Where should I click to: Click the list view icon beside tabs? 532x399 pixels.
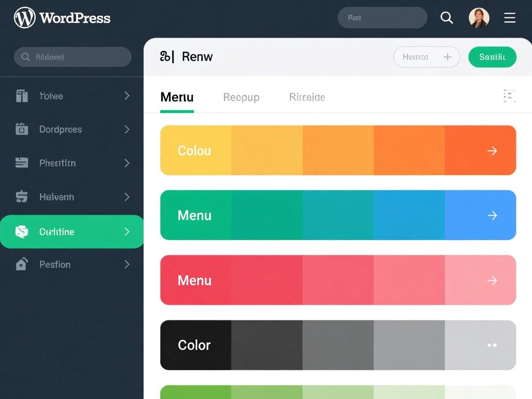509,96
